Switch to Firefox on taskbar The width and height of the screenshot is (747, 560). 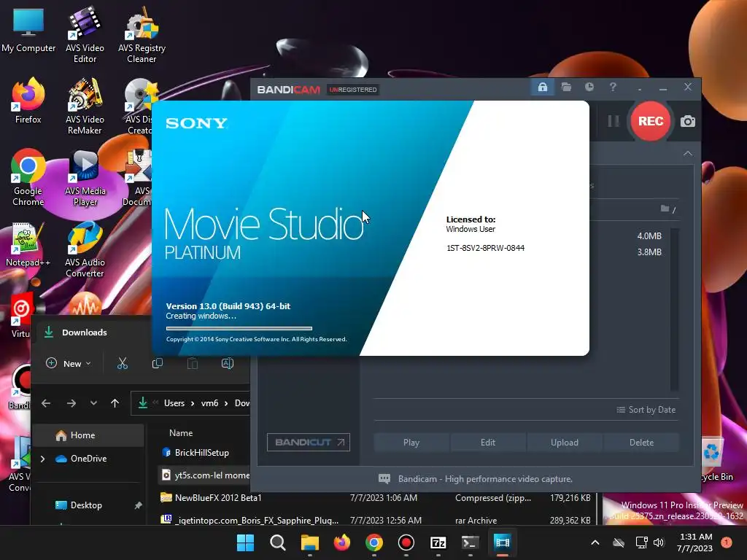coord(341,542)
